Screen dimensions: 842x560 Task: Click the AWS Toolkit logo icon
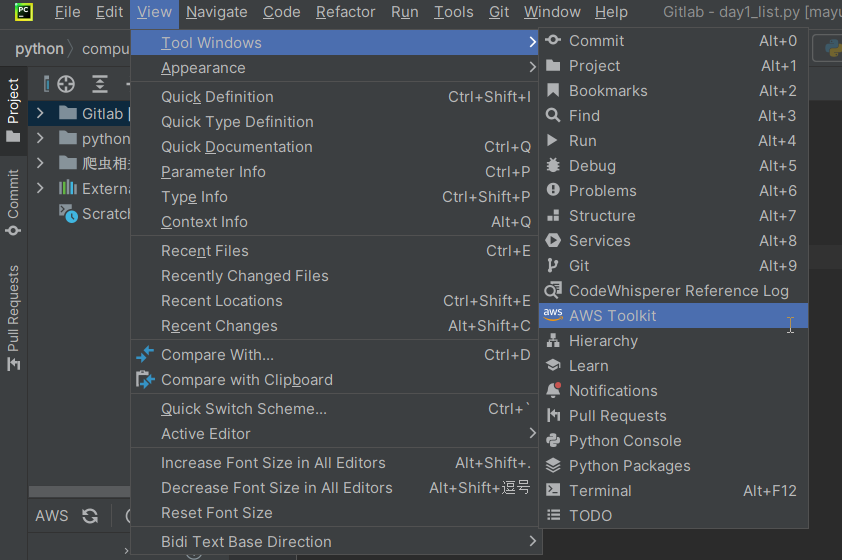[553, 315]
